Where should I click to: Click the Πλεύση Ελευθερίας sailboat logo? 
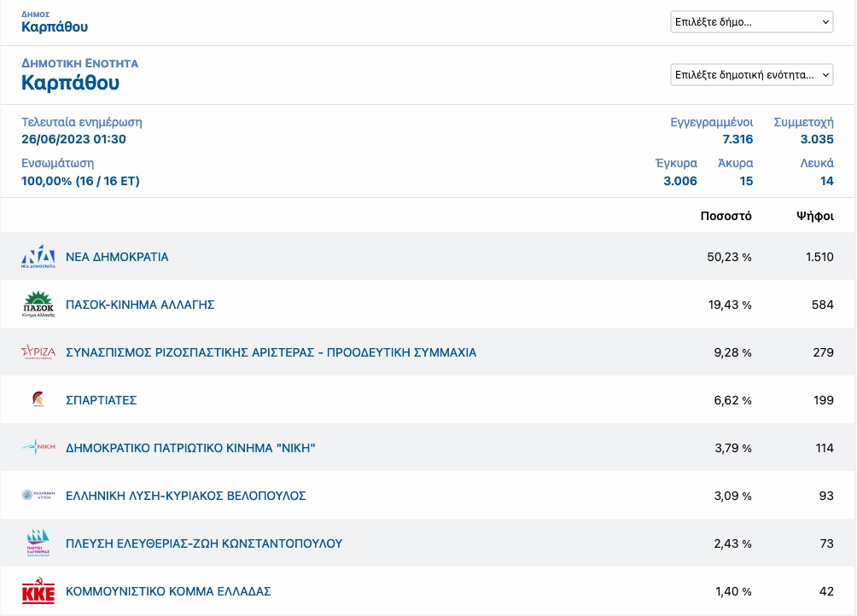[x=38, y=543]
